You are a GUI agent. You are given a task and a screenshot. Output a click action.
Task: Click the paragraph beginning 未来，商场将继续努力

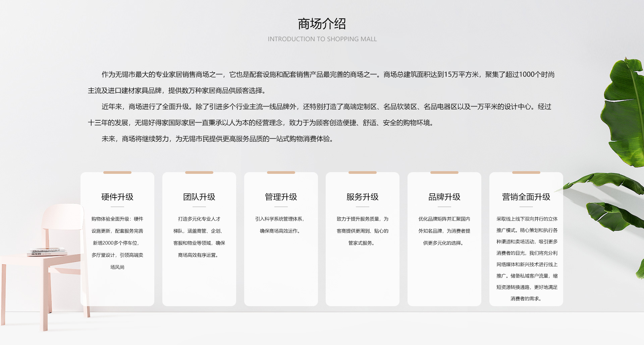[x=218, y=139]
